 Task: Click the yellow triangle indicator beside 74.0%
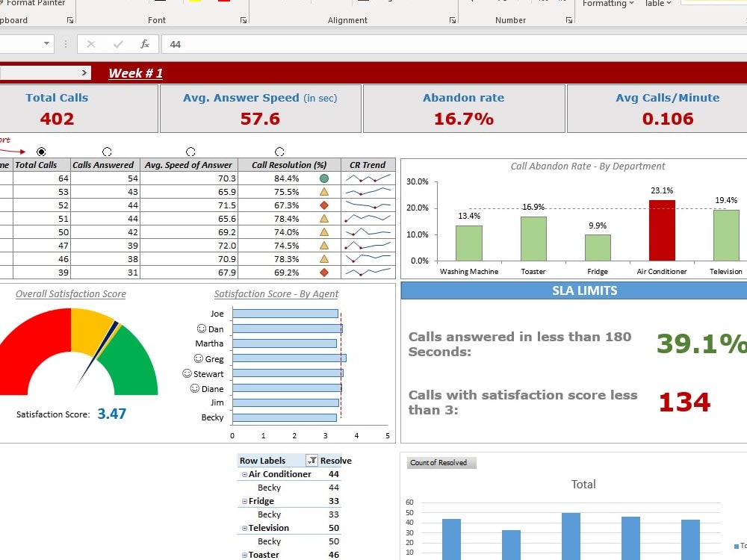pyautogui.click(x=324, y=232)
